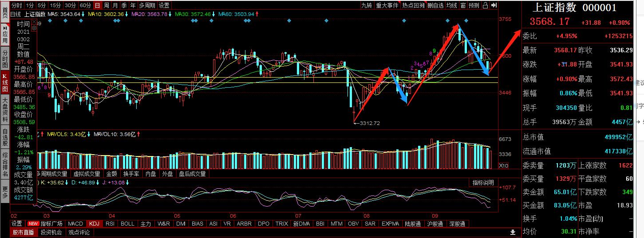
Task: Click the 预测 forecast button
Action: pos(474,5)
